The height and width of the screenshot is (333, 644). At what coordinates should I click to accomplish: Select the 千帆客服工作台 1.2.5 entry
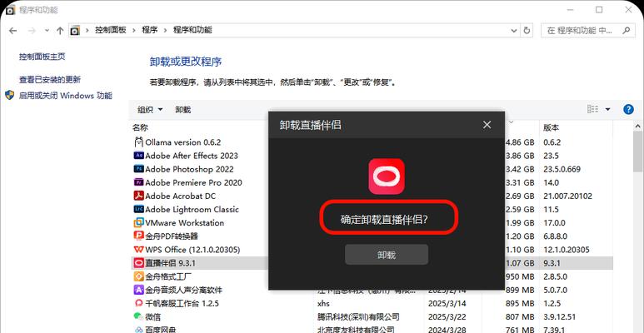(182, 303)
